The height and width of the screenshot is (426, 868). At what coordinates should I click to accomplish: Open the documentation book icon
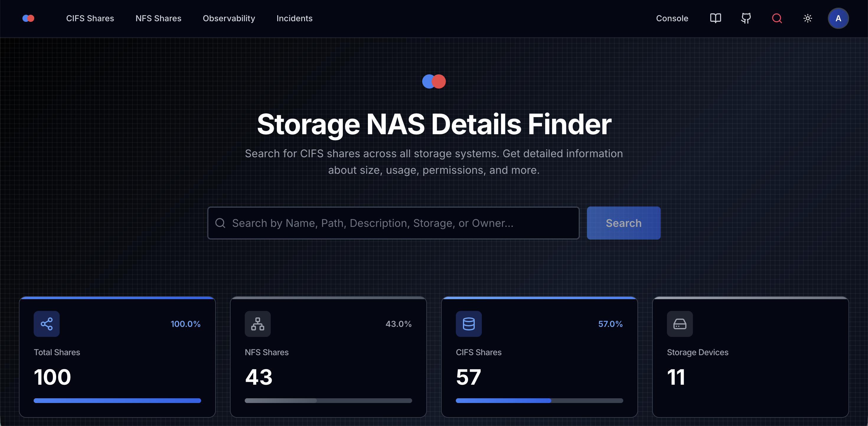(715, 18)
